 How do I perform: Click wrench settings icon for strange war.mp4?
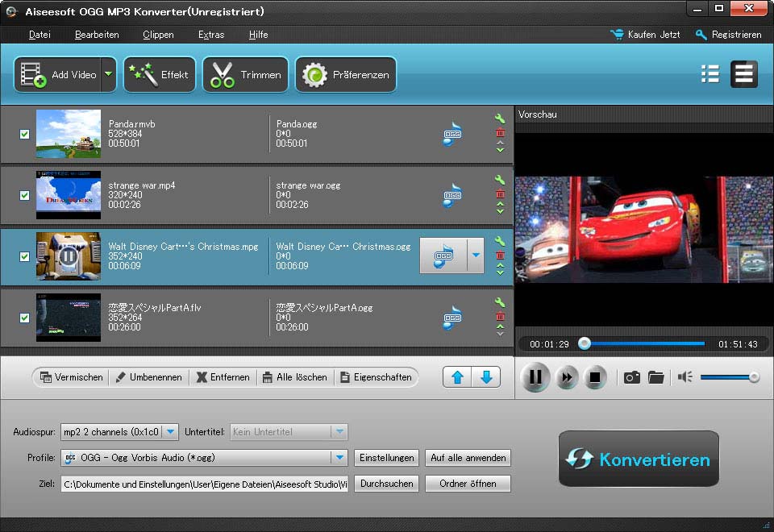(500, 180)
